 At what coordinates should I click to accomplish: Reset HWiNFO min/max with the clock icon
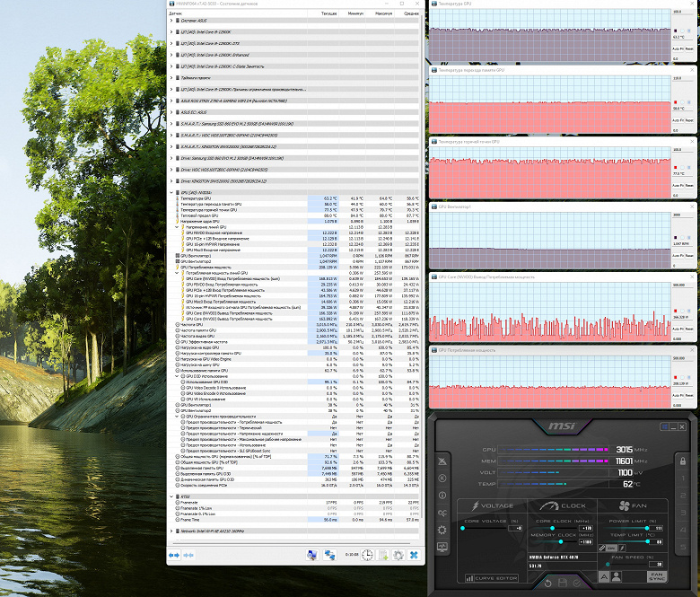pos(367,555)
